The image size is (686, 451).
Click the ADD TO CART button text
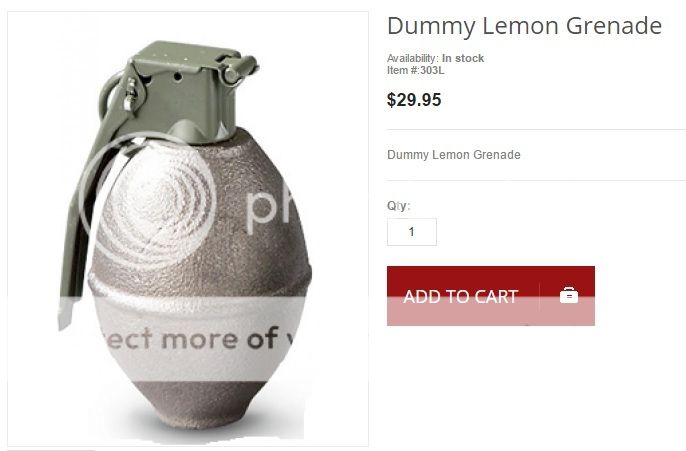(461, 297)
